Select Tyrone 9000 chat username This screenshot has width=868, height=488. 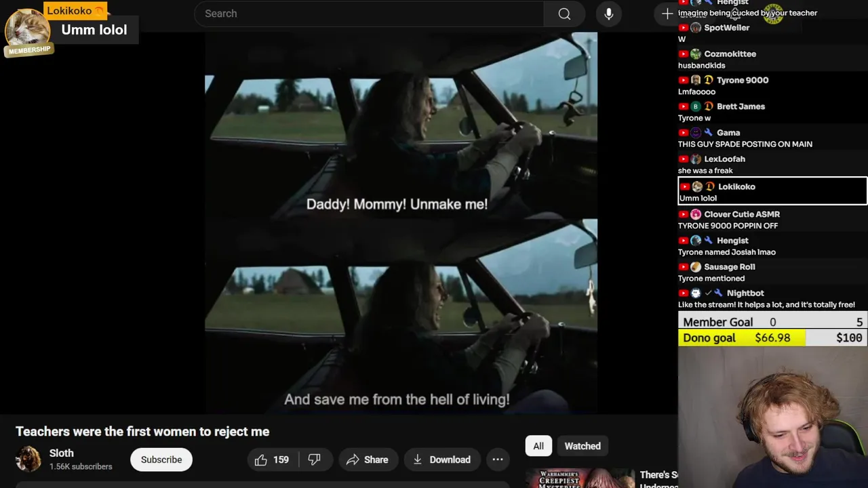pos(743,80)
